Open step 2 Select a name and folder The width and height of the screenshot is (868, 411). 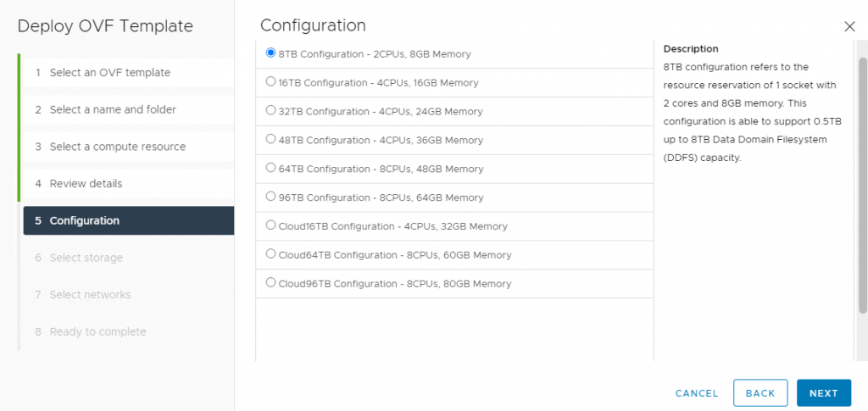coord(113,109)
